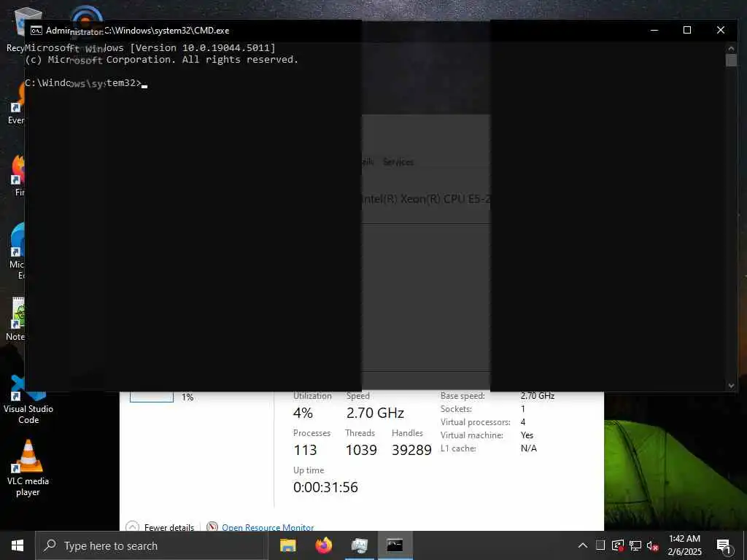Image resolution: width=747 pixels, height=560 pixels.
Task: Maximize the CMD window
Action: pyautogui.click(x=687, y=30)
